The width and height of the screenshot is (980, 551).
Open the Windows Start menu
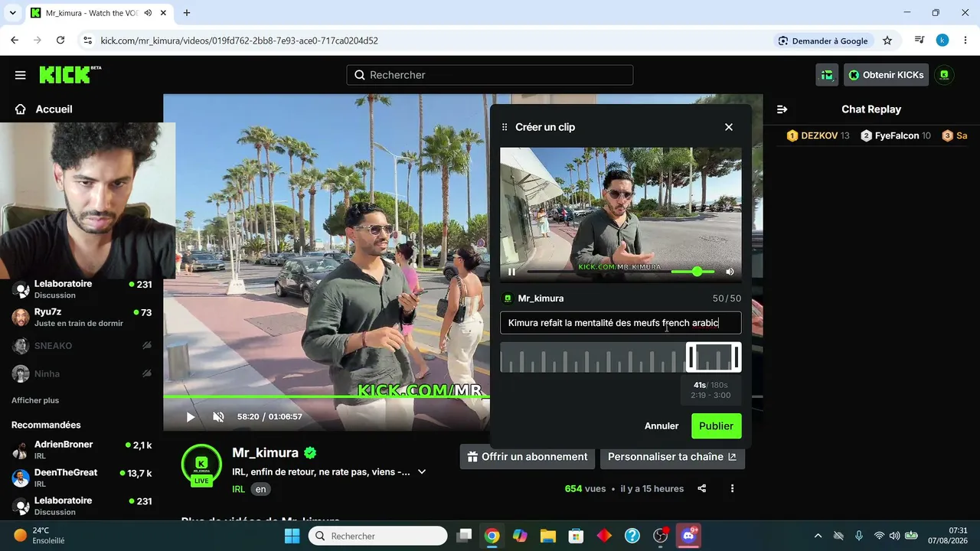point(292,536)
